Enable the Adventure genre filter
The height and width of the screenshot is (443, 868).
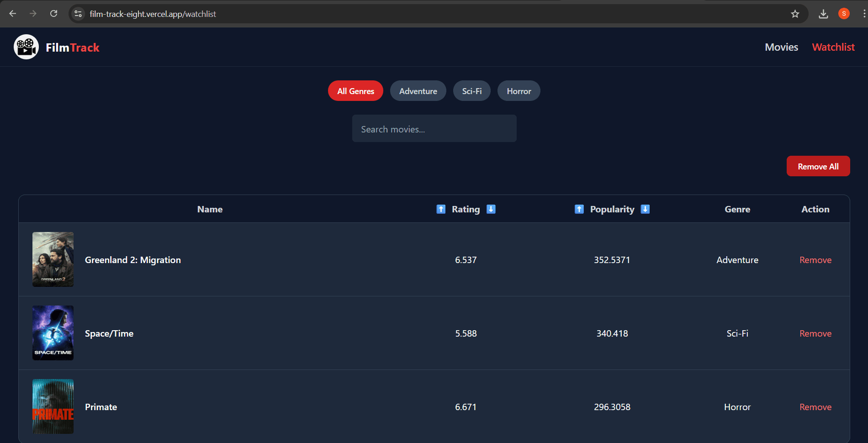click(418, 90)
